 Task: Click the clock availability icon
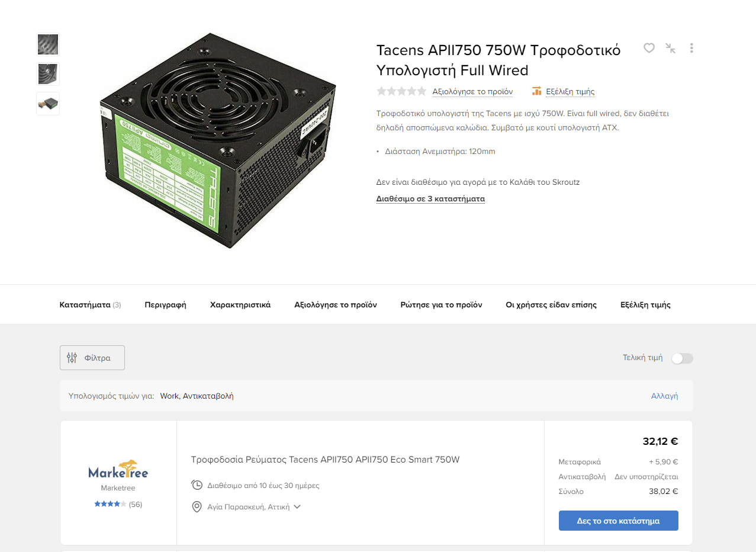coord(197,485)
